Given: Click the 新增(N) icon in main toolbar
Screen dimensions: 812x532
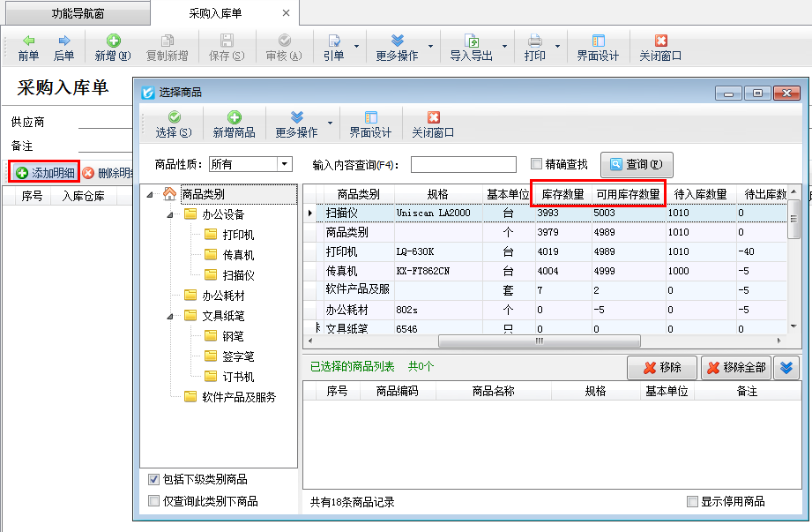Looking at the screenshot, I should [113, 41].
